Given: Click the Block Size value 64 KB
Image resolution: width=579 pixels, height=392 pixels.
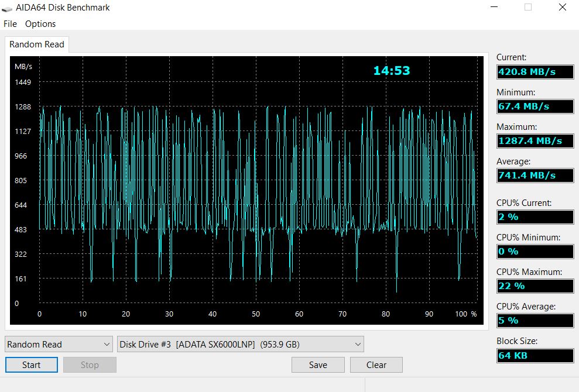Looking at the screenshot, I should (x=535, y=356).
